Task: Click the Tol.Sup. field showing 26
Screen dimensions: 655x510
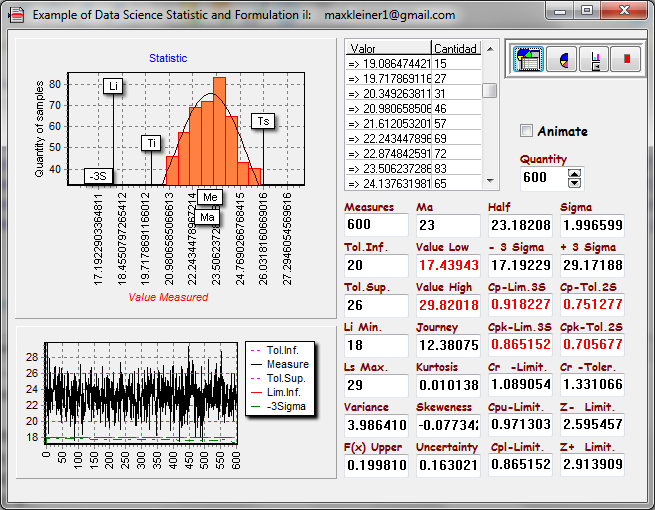Action: coord(375,305)
